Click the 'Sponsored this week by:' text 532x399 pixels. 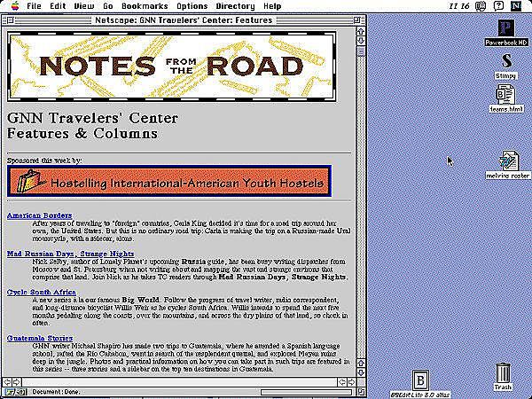(x=44, y=160)
